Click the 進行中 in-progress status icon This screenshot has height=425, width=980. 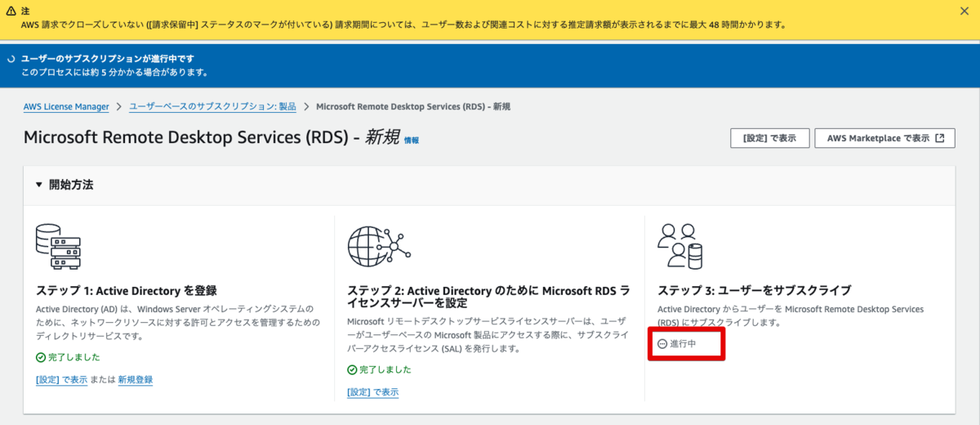662,345
